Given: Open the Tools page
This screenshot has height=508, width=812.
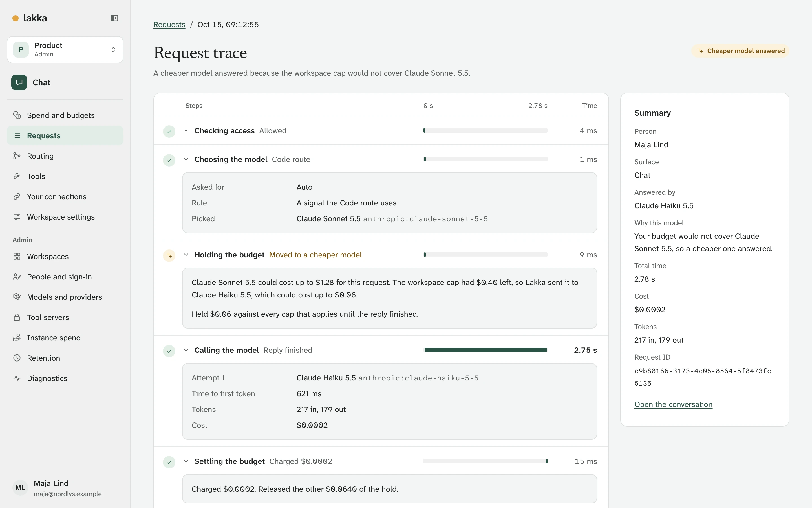Looking at the screenshot, I should tap(65, 176).
